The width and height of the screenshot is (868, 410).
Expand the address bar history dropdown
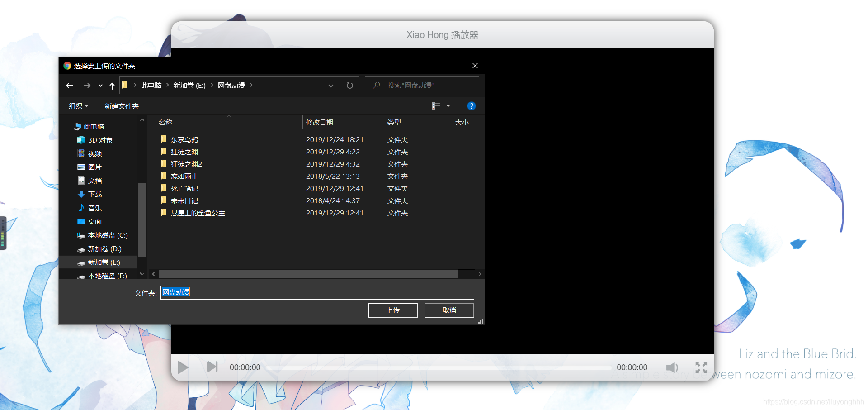tap(331, 86)
